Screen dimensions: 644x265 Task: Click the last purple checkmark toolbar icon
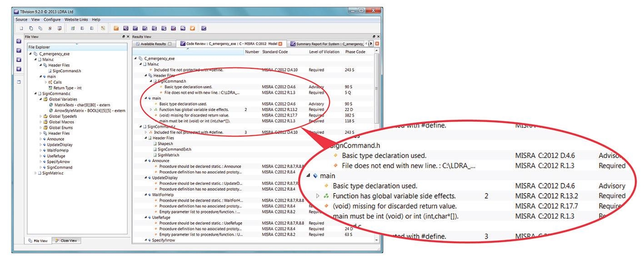pyautogui.click(x=204, y=28)
